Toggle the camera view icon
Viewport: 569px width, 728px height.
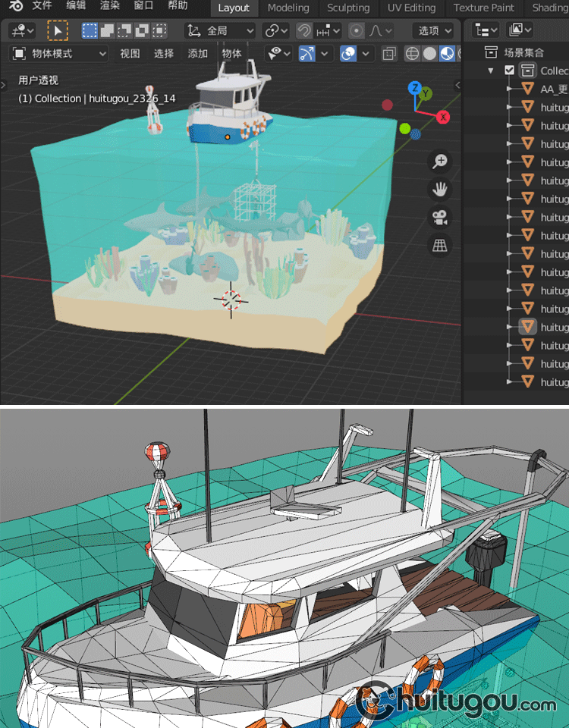(x=440, y=218)
